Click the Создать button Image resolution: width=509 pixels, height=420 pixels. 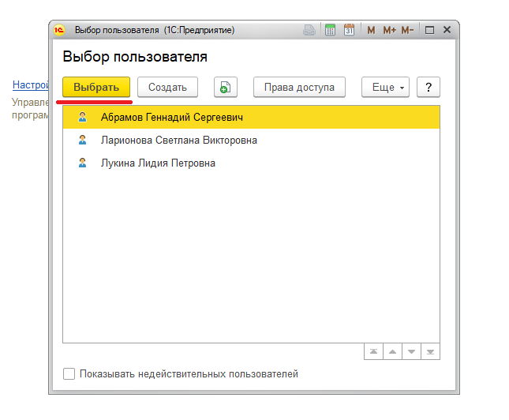pyautogui.click(x=167, y=87)
